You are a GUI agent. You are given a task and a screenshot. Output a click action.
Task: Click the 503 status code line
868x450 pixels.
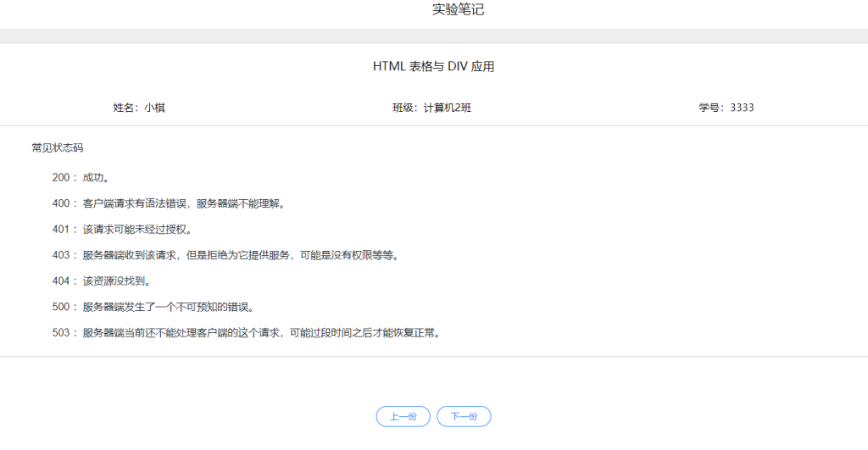tap(246, 333)
